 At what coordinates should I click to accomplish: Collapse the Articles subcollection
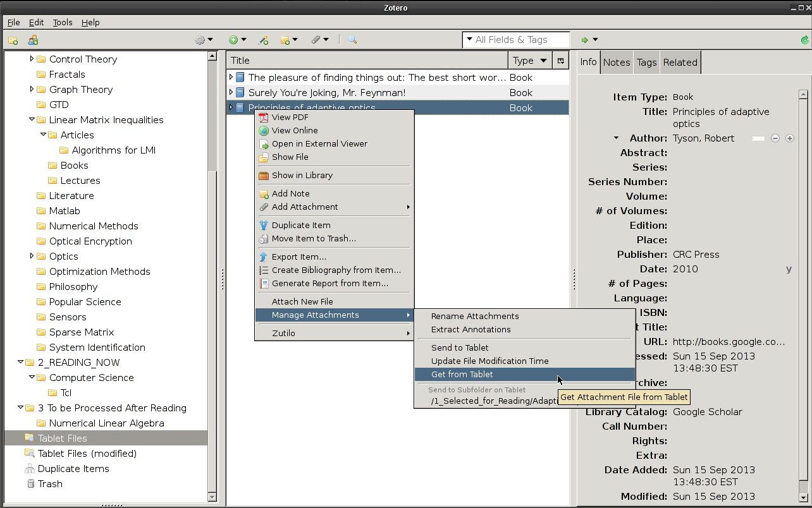pyautogui.click(x=43, y=135)
